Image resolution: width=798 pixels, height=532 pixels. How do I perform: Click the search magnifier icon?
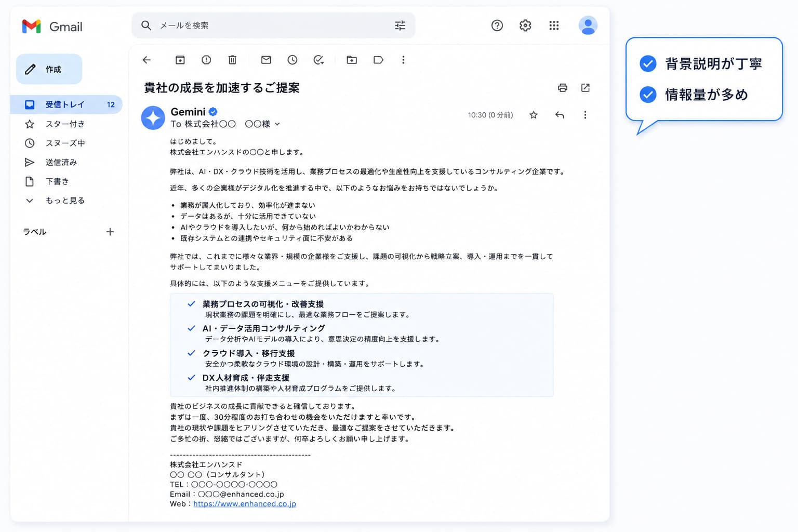tap(146, 25)
